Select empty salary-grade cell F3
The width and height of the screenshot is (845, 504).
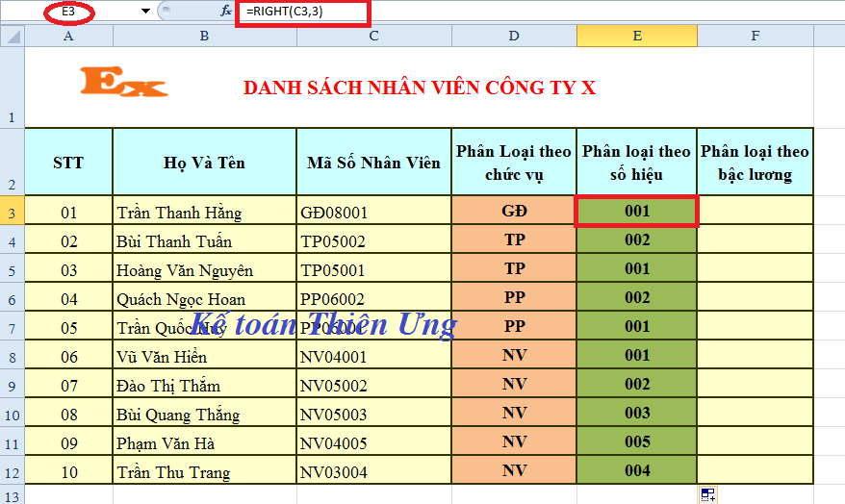click(755, 210)
